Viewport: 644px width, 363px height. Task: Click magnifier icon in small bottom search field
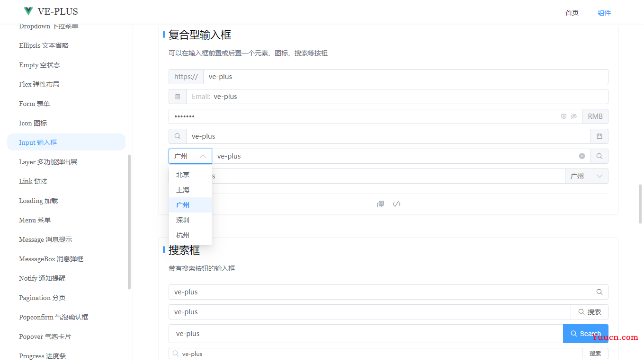tap(176, 354)
